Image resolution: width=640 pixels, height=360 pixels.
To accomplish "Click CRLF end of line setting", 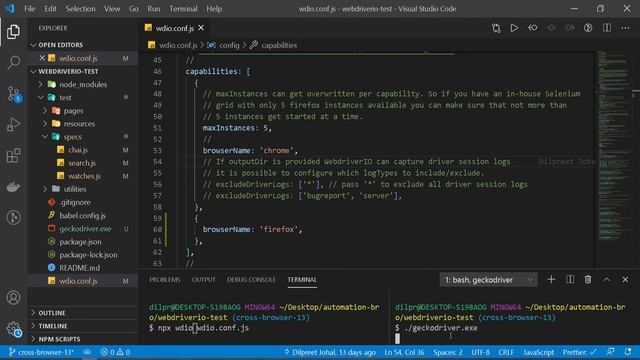I will tap(506, 352).
